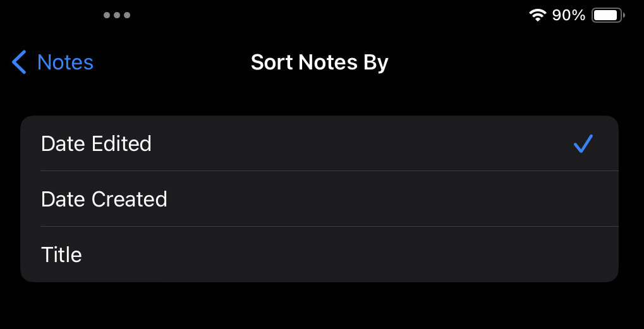Tap the word Created in second row

click(130, 199)
